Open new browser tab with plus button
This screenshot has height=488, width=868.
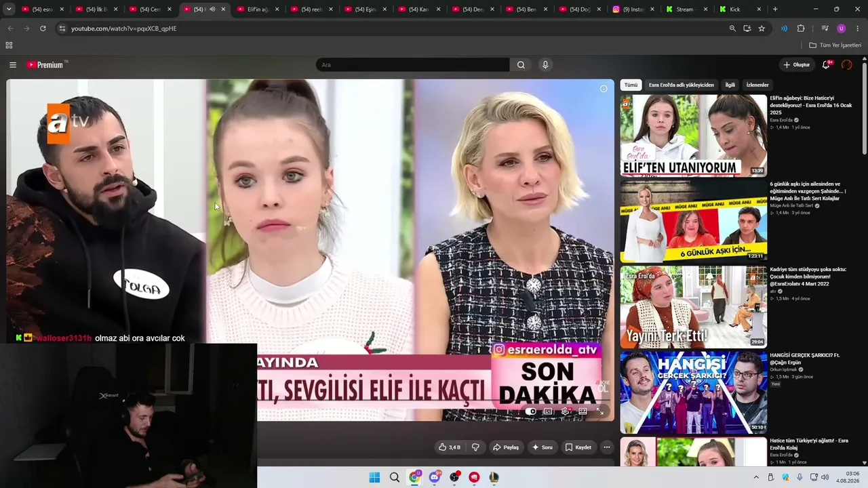pyautogui.click(x=775, y=9)
